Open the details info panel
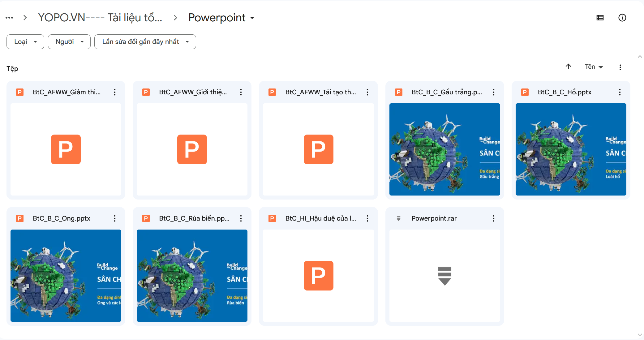 [x=622, y=18]
